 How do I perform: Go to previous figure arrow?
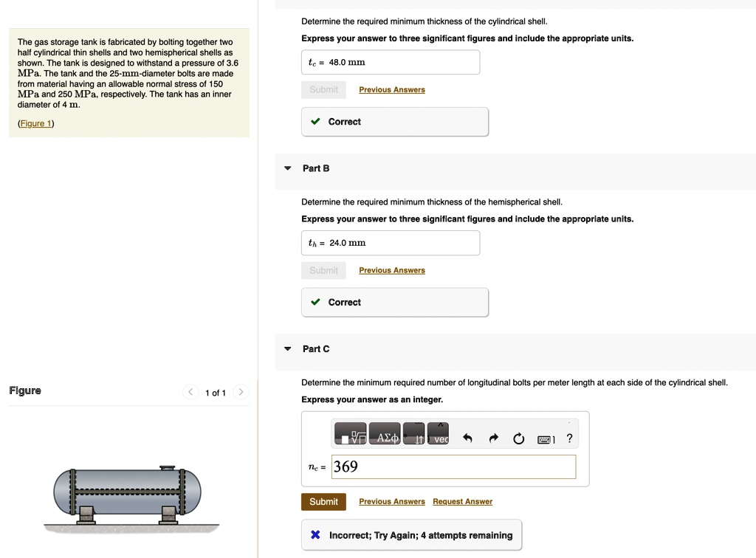(190, 392)
